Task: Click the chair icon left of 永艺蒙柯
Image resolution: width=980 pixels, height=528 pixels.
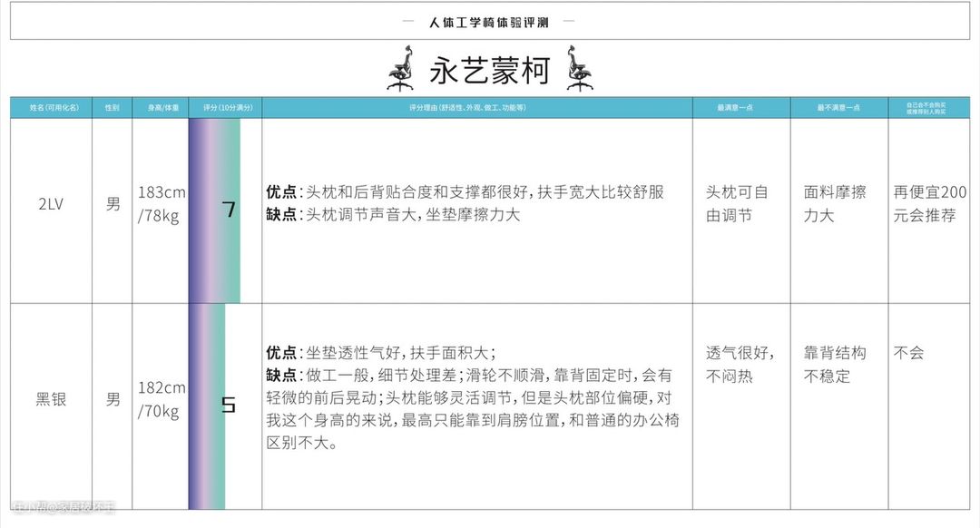Action: [400, 68]
